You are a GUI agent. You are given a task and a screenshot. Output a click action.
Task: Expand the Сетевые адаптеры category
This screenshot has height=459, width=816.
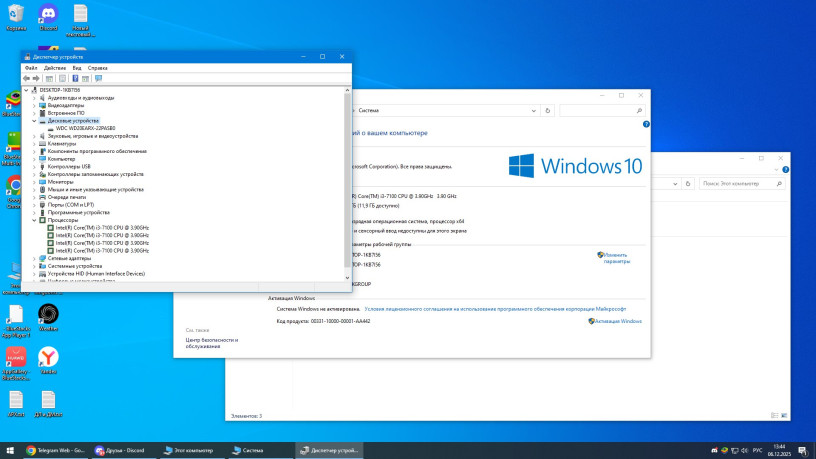34,258
